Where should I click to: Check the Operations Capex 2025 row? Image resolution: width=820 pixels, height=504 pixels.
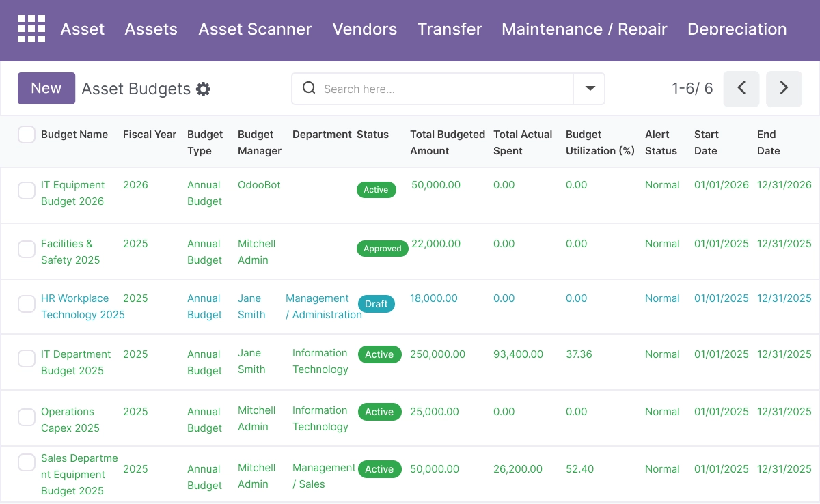pos(27,417)
